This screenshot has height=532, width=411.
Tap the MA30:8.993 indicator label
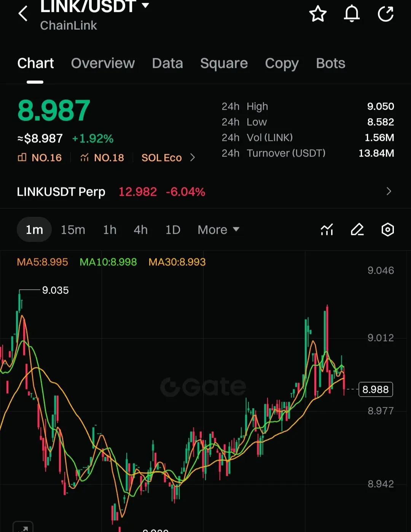[177, 262]
